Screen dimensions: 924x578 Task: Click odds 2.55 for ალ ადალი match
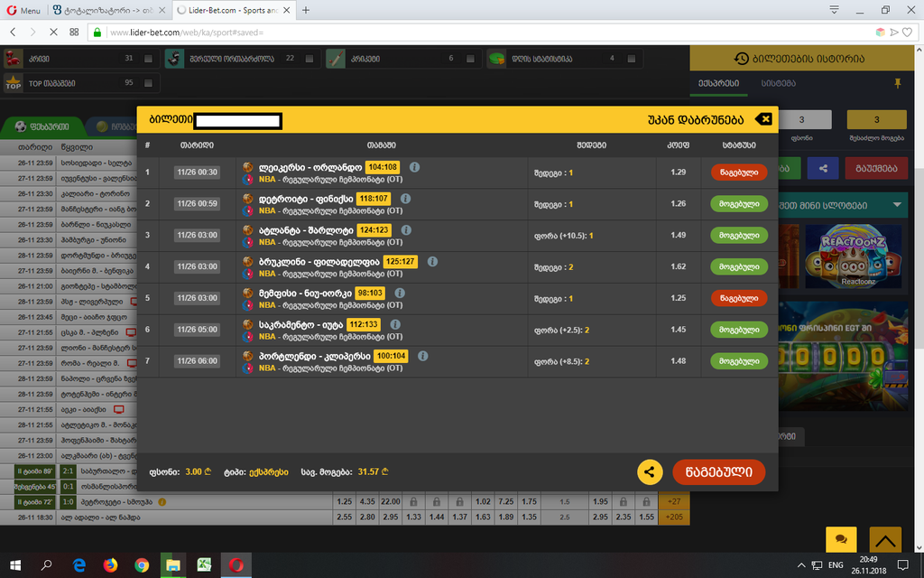click(x=344, y=517)
